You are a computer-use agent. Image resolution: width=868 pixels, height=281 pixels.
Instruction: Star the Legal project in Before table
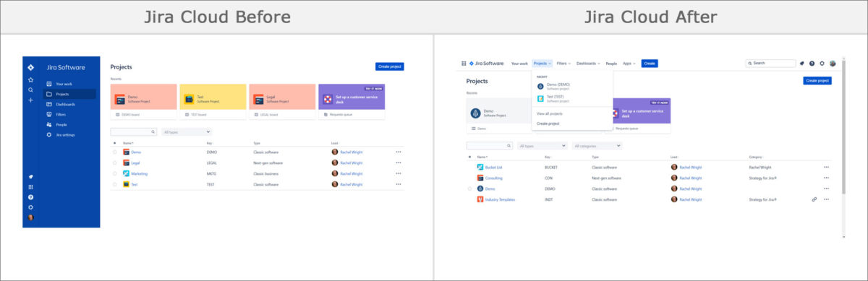pos(114,163)
